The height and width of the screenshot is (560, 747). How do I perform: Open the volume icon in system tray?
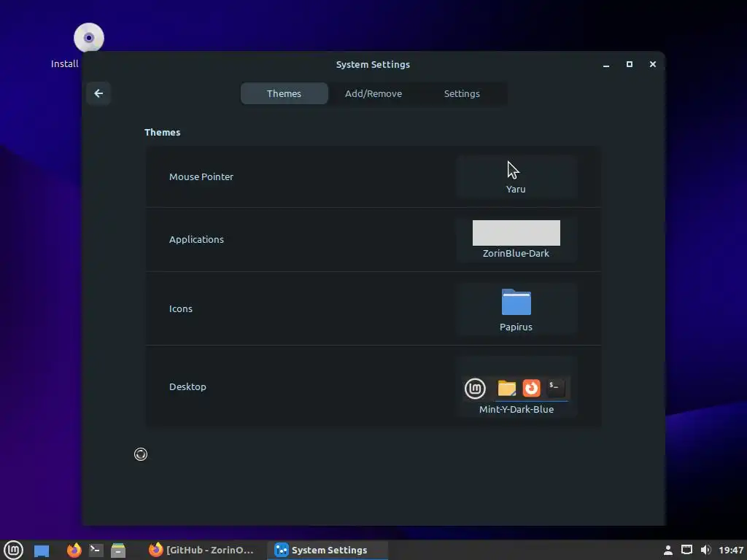click(705, 550)
